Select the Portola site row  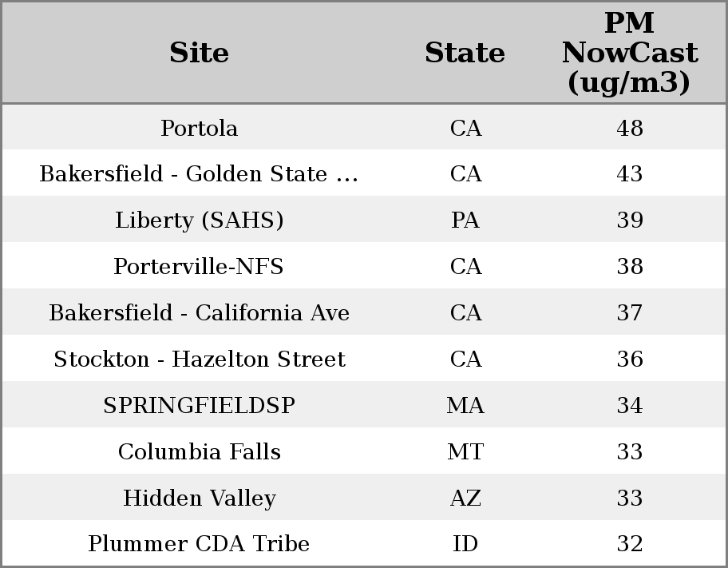coord(199,128)
